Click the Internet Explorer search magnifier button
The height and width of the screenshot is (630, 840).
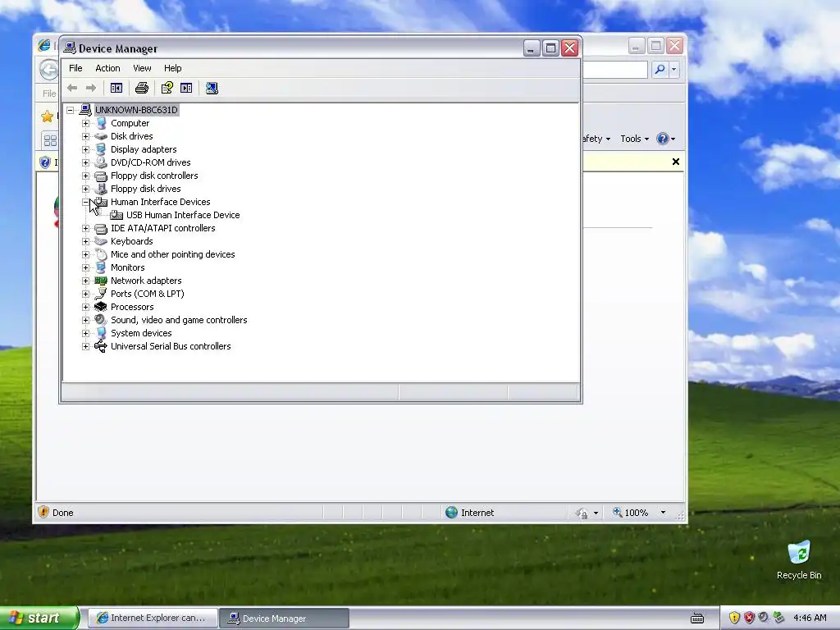660,69
